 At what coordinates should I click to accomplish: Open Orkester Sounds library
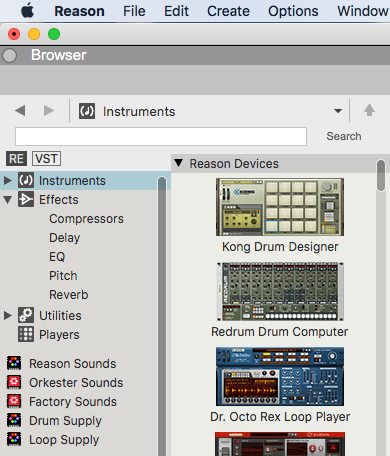pyautogui.click(x=76, y=382)
